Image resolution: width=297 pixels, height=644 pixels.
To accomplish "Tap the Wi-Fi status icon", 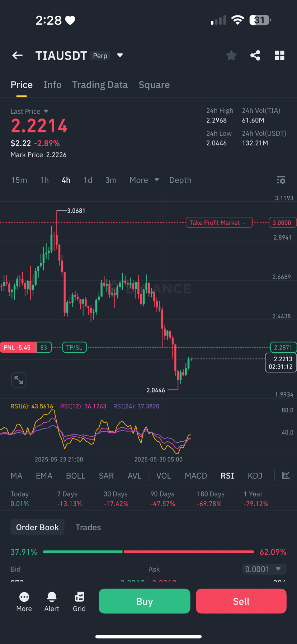I will pyautogui.click(x=237, y=20).
